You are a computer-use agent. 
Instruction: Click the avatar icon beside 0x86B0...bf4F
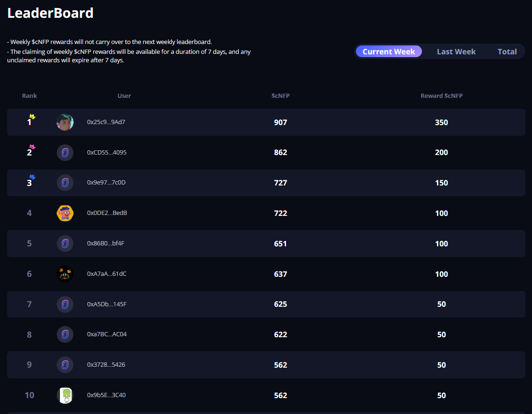pyautogui.click(x=65, y=244)
